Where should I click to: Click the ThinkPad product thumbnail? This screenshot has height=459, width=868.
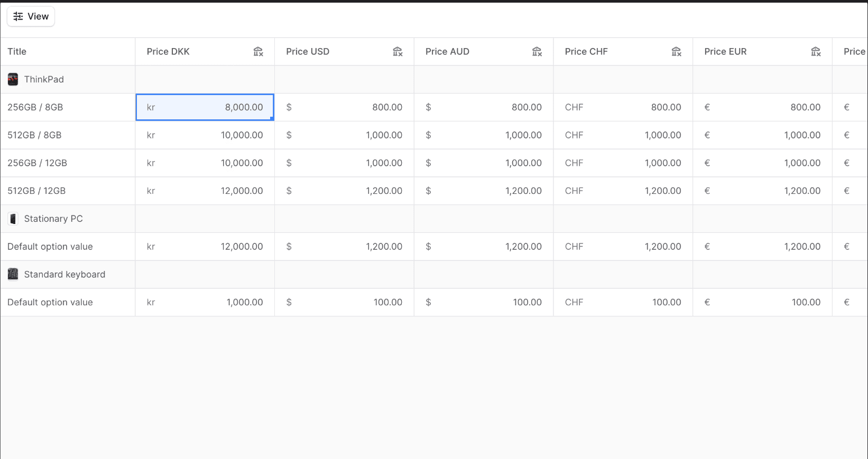tap(13, 80)
